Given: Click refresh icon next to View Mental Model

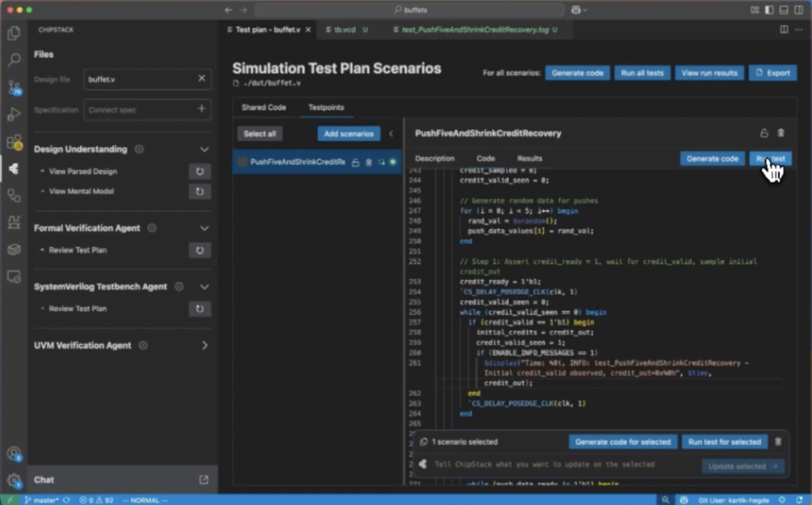Looking at the screenshot, I should [200, 191].
